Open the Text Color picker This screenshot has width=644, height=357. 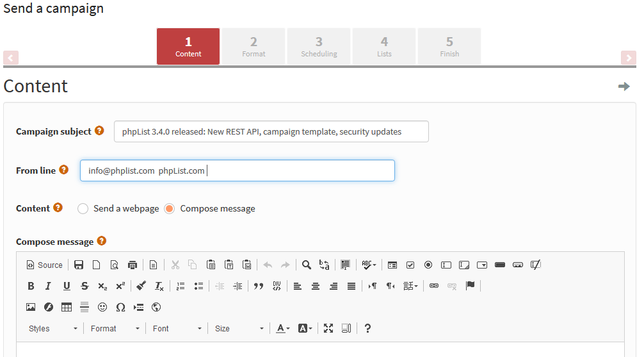tap(282, 329)
